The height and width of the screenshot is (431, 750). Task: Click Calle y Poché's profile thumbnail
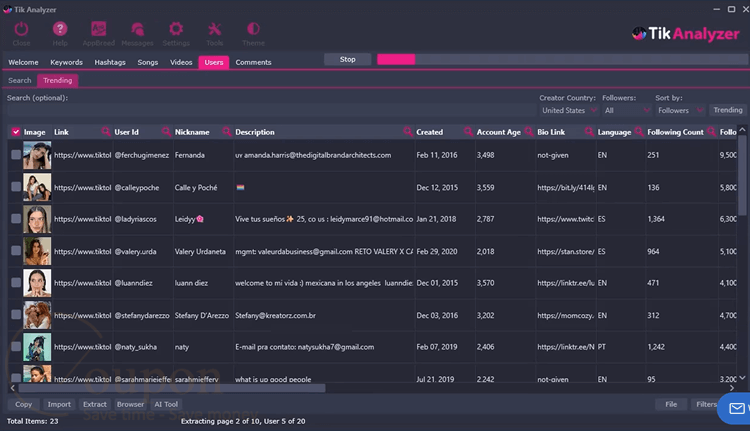(x=37, y=187)
